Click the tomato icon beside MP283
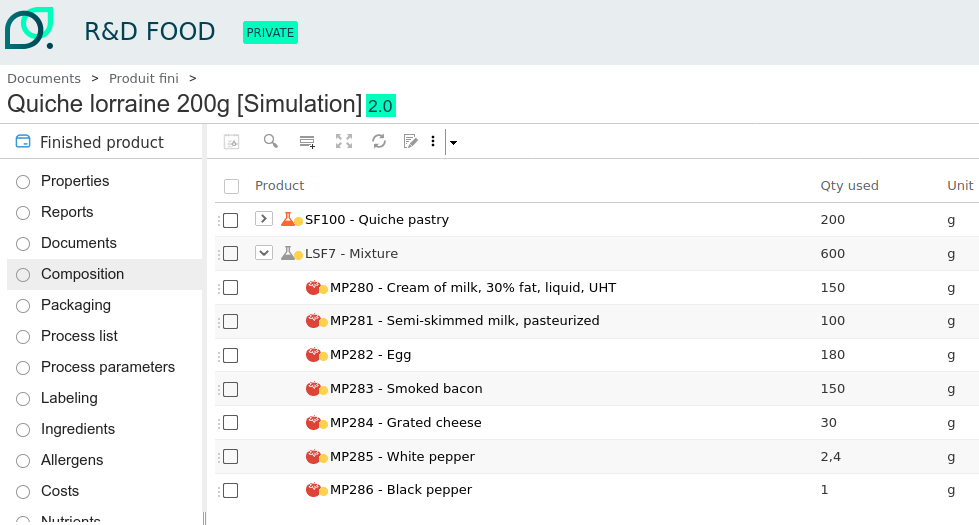This screenshot has height=525, width=979. tap(313, 389)
